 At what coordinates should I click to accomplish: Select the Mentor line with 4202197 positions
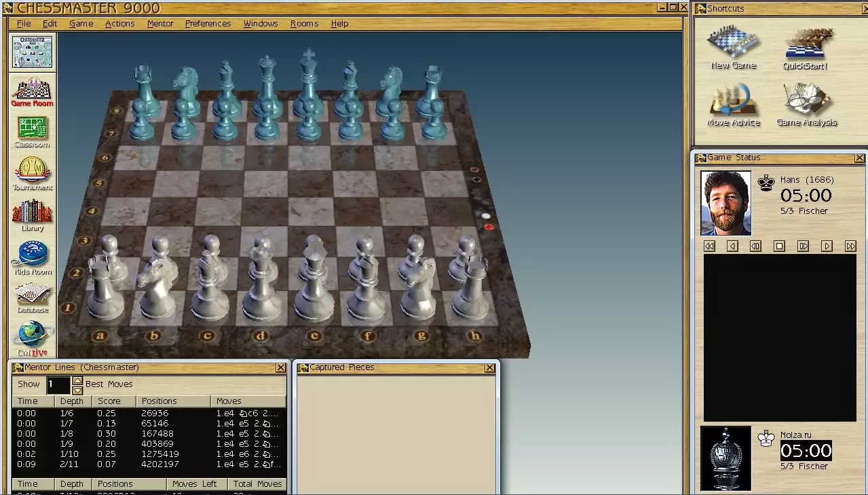point(149,464)
